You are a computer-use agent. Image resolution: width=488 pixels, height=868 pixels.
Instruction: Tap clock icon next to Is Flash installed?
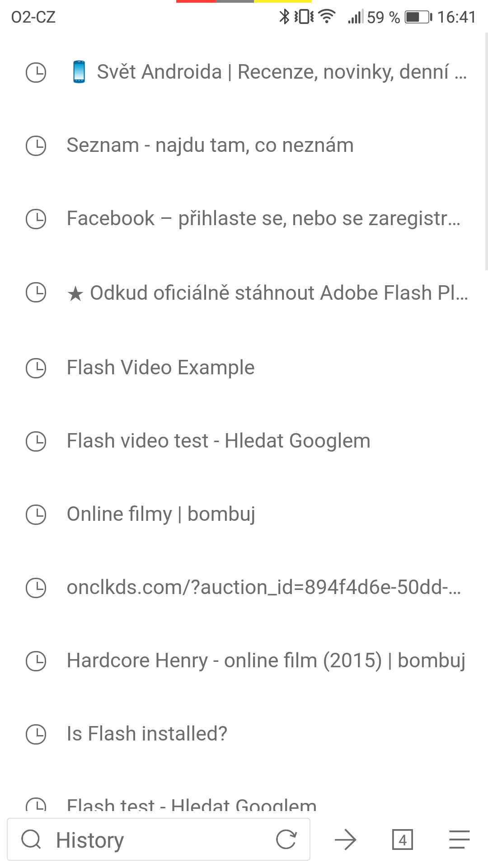click(36, 734)
